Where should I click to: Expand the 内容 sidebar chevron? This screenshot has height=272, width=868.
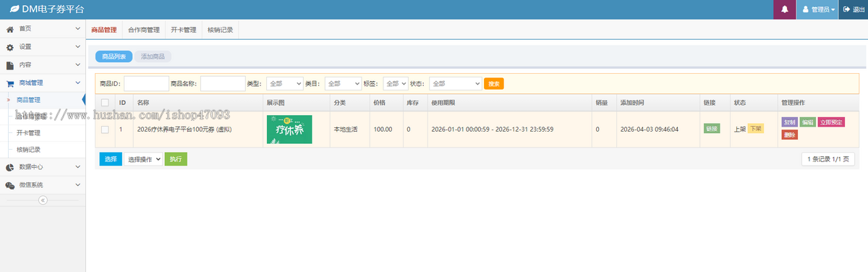(77, 65)
